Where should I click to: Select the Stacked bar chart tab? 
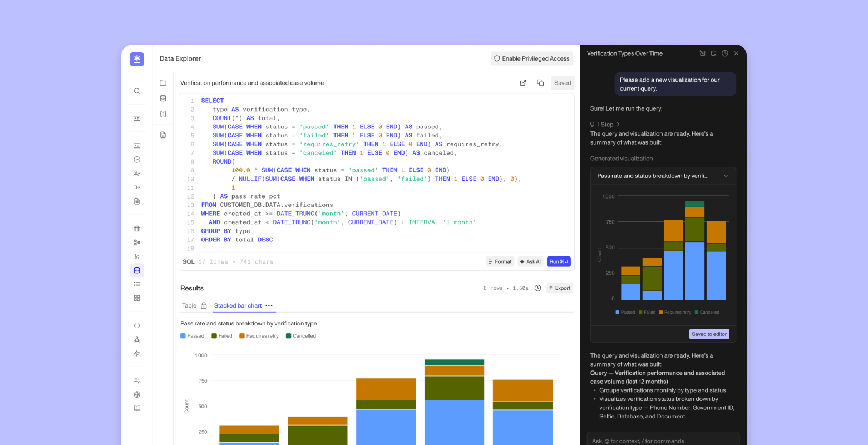point(238,305)
